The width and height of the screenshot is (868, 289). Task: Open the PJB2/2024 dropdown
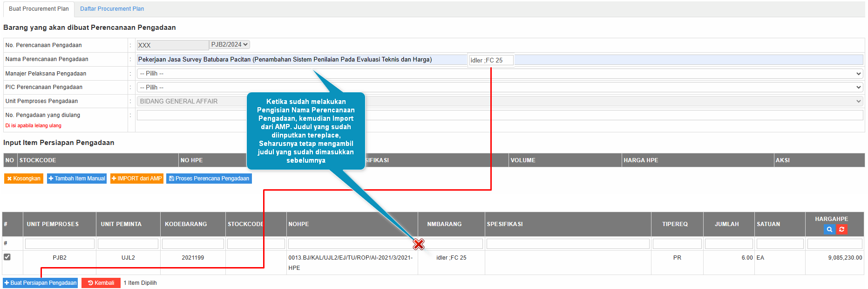click(230, 45)
